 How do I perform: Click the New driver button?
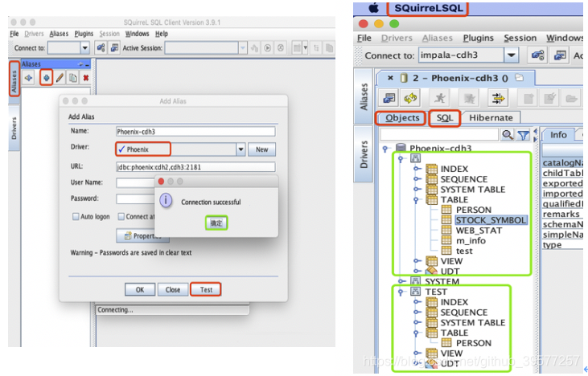coord(261,149)
